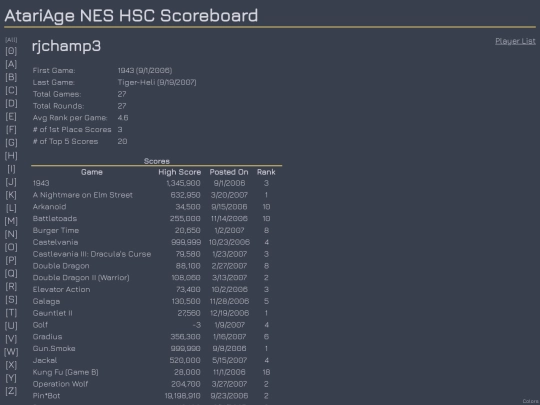The image size is (540, 405).
Task: Click the High Score column header
Action: click(x=179, y=172)
